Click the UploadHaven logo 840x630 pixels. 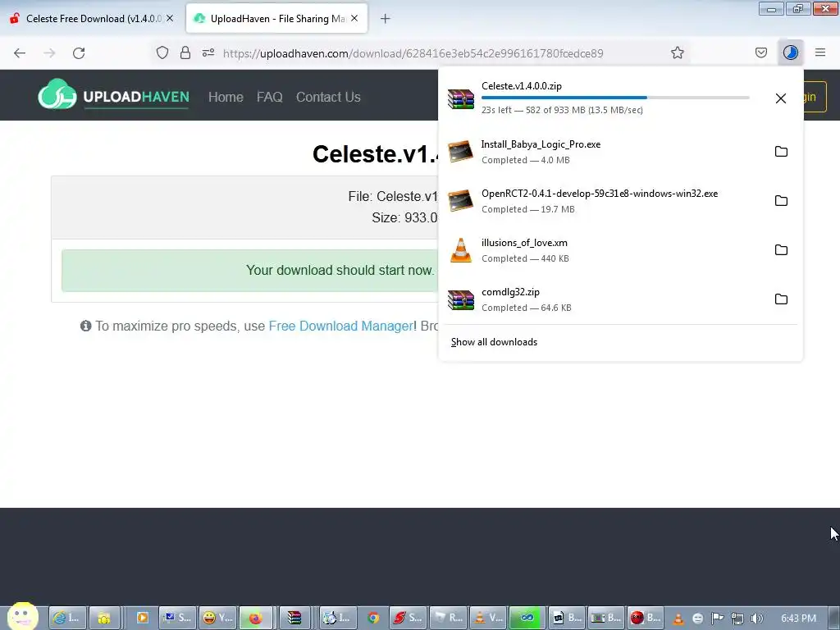pos(113,95)
